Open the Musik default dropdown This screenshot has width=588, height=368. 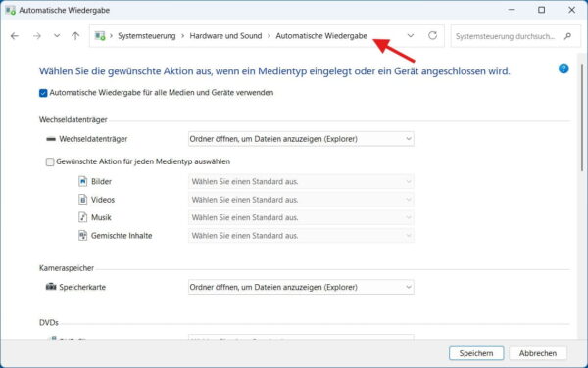coord(301,217)
